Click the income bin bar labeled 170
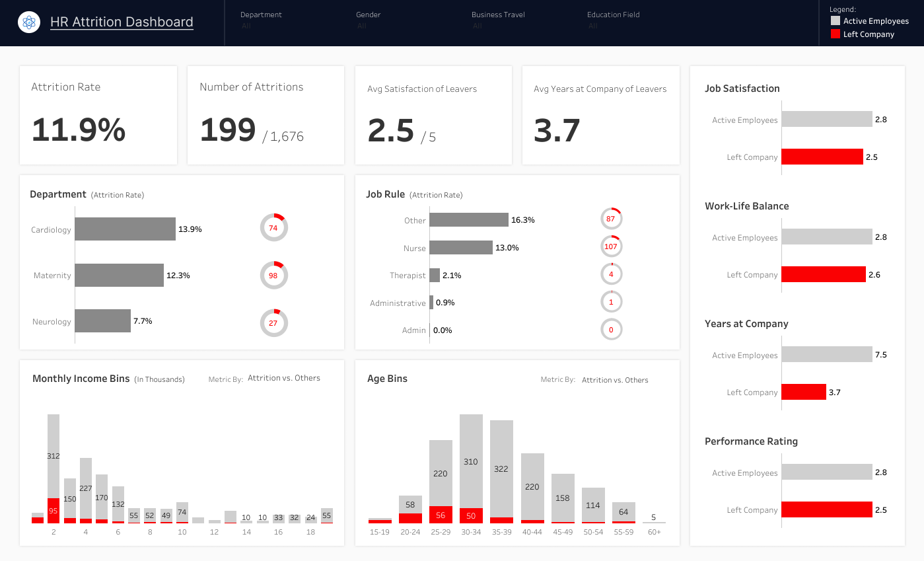The width and height of the screenshot is (924, 561). (x=102, y=497)
